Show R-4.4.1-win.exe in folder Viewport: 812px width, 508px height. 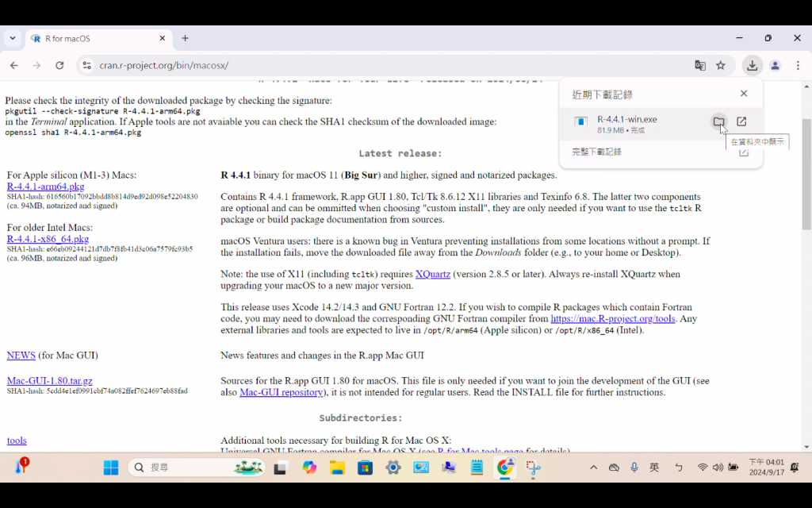(x=718, y=121)
